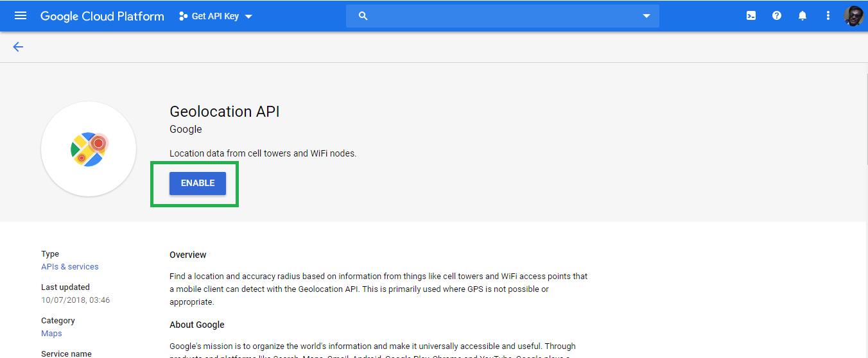Click inside the top search field

tap(502, 16)
